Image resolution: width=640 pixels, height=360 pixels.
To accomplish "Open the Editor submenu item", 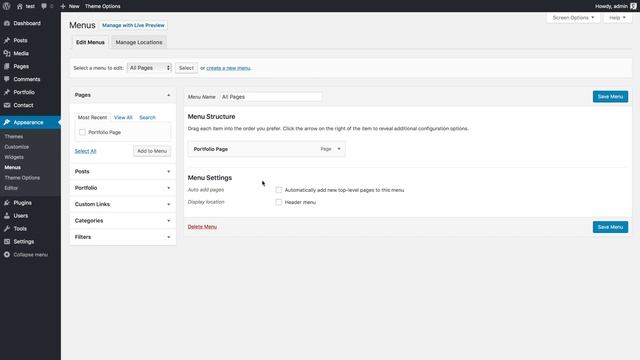I will [11, 188].
